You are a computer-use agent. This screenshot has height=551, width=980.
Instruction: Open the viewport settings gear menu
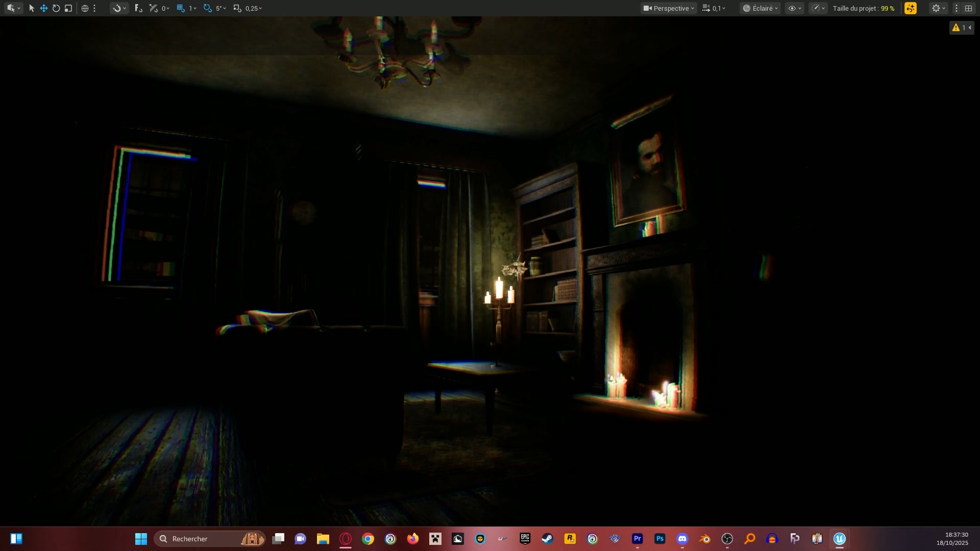coord(938,8)
